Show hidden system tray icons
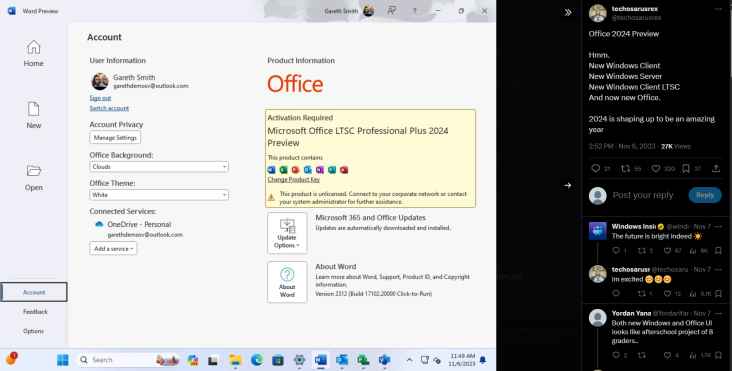The height and width of the screenshot is (371, 732). 409,360
